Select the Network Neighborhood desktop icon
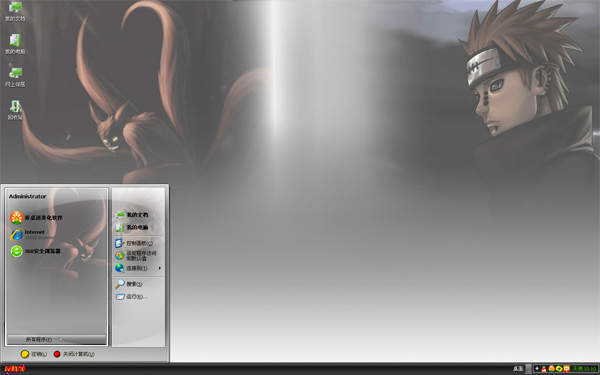The width and height of the screenshot is (600, 375). click(15, 77)
